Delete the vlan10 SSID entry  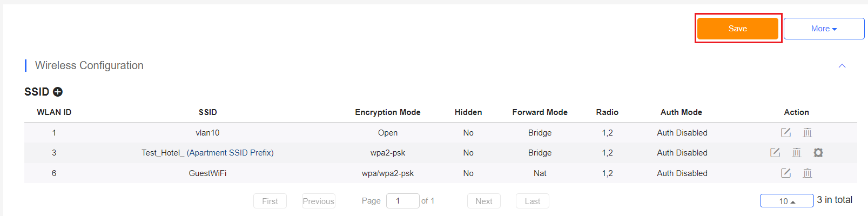(x=808, y=132)
